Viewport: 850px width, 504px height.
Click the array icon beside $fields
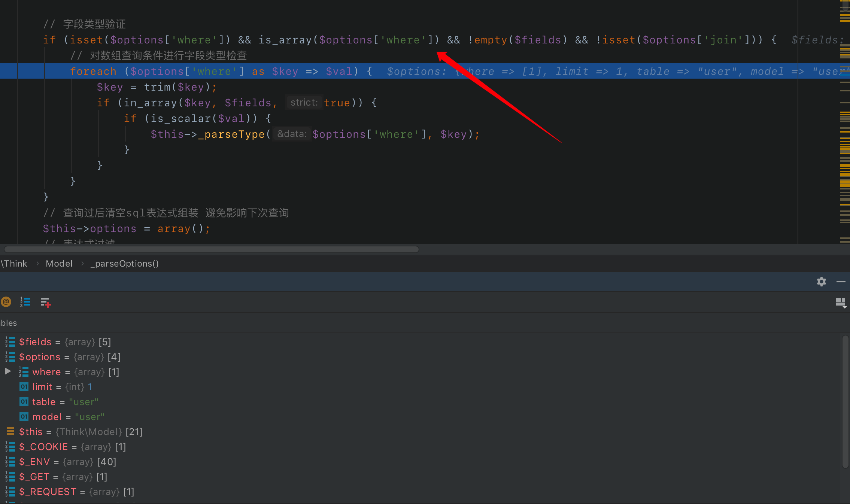pos(10,342)
